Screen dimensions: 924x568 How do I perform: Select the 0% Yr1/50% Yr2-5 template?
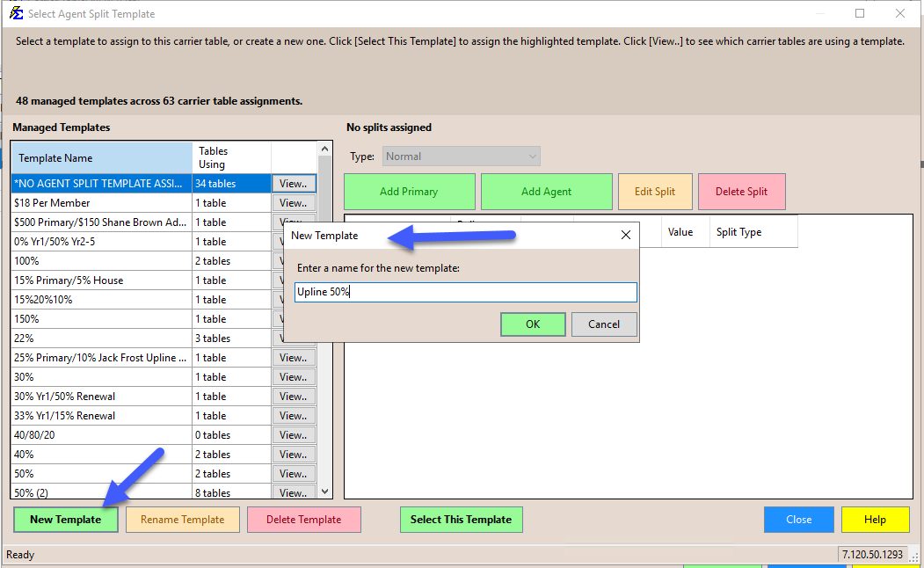coord(102,242)
